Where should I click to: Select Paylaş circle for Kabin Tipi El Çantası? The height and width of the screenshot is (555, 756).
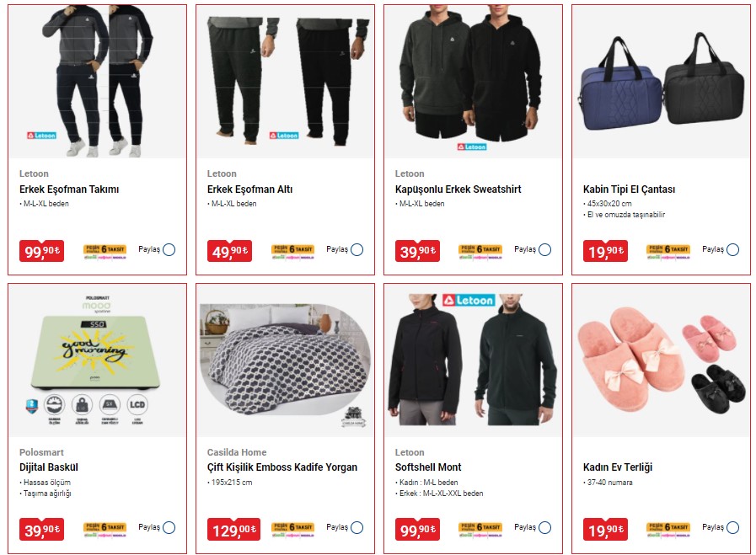click(x=733, y=249)
